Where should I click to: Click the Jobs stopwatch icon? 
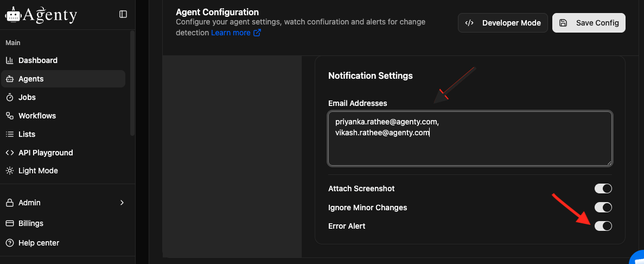click(x=9, y=97)
